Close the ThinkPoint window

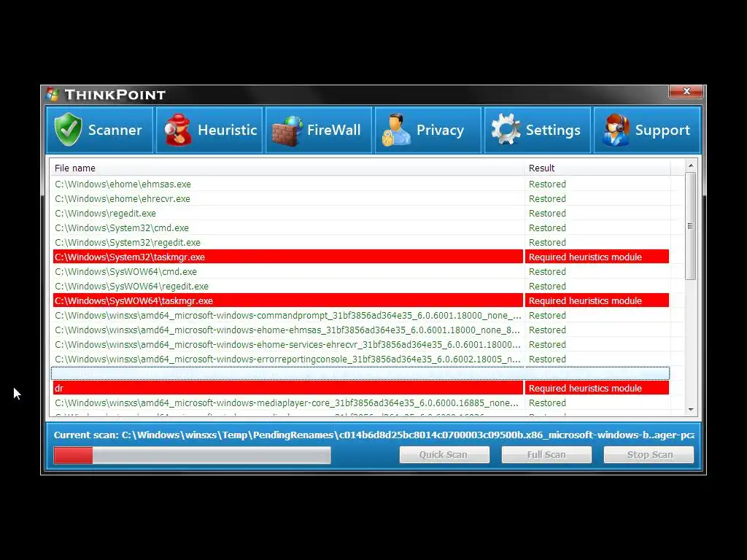click(x=686, y=91)
